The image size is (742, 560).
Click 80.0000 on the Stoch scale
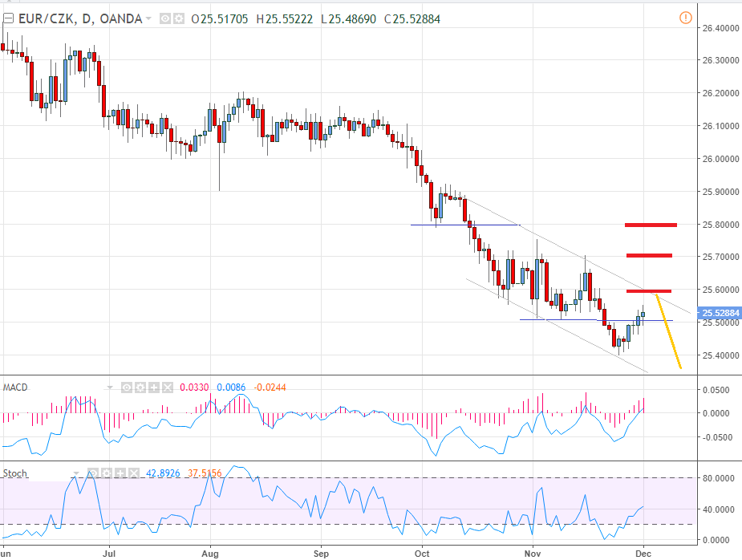(x=719, y=479)
